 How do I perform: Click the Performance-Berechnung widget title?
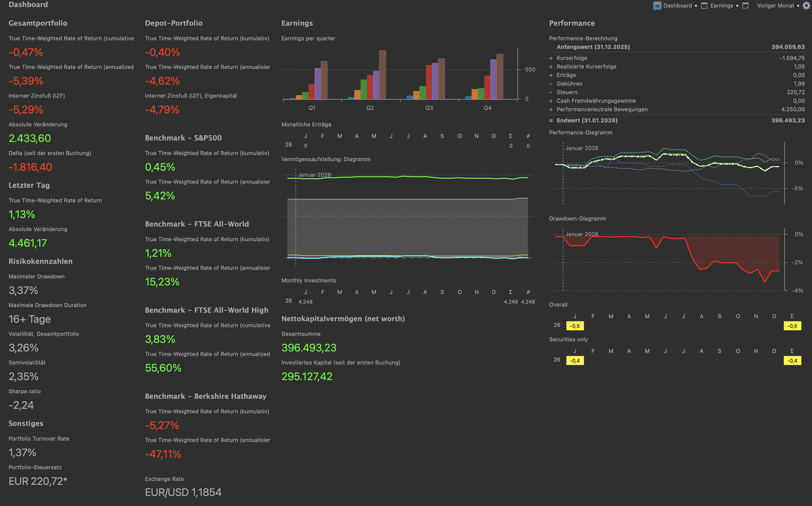pos(583,39)
